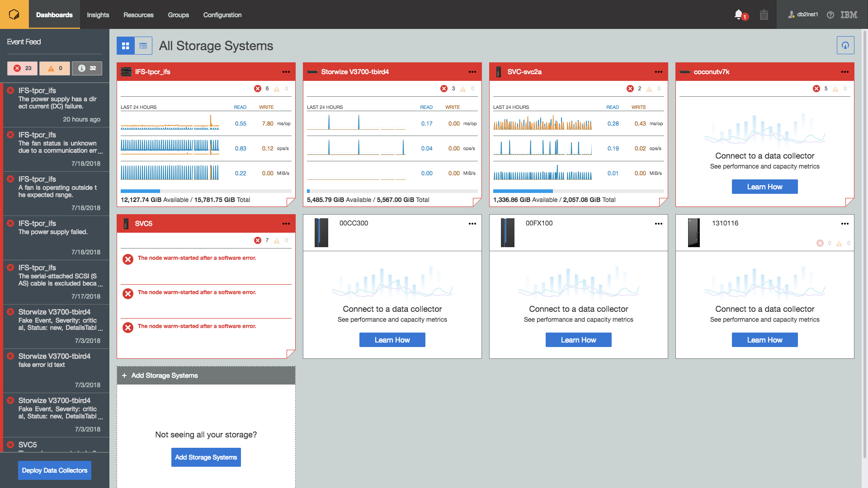This screenshot has height=488, width=868.
Task: Click critical error icon on coconutv7k card
Action: tap(816, 89)
